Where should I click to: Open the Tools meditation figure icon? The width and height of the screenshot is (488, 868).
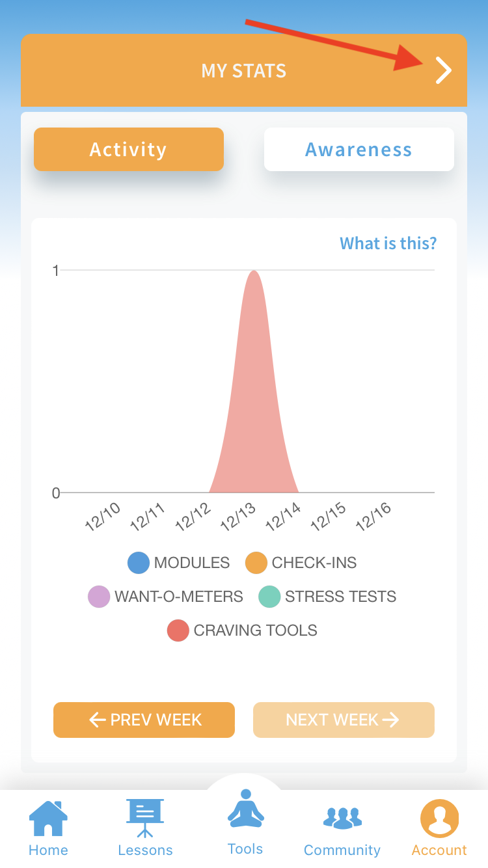point(245,809)
